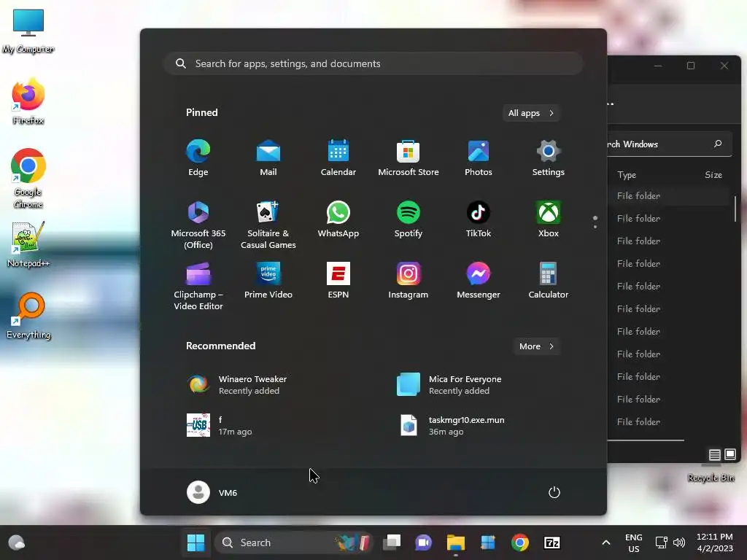
Task: Select the Google Chrome desktop shortcut
Action: [x=28, y=179]
